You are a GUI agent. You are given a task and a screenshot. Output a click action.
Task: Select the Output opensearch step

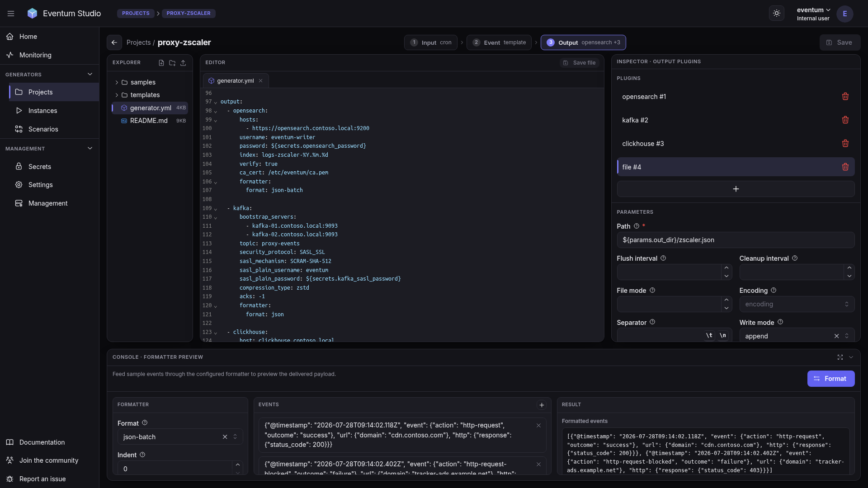(583, 42)
